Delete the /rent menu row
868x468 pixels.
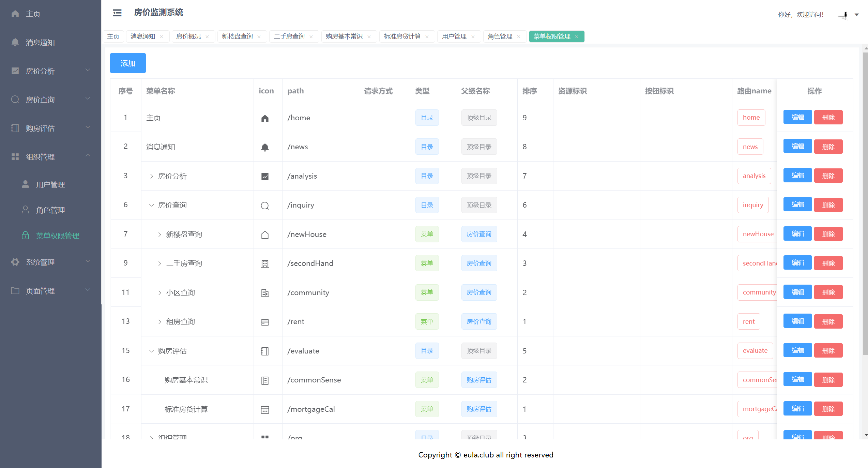click(828, 321)
